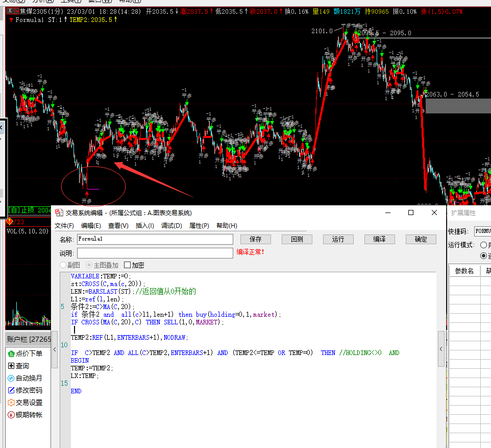Click the END keyword line
Image resolution: width=491 pixels, height=448 pixels.
[x=76, y=391]
